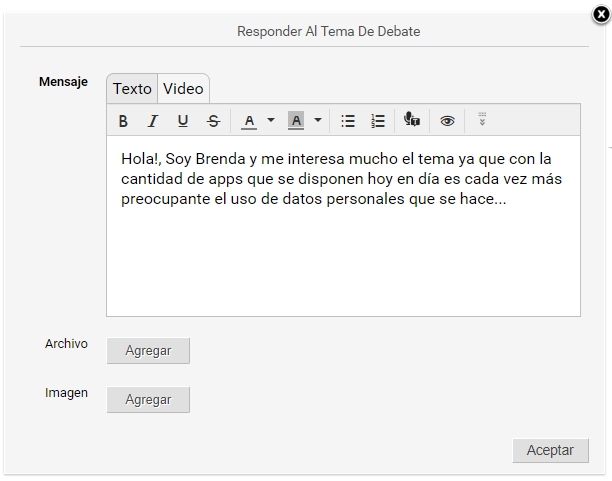Click Agregar next to Archivo
This screenshot has height=481, width=612.
148,351
